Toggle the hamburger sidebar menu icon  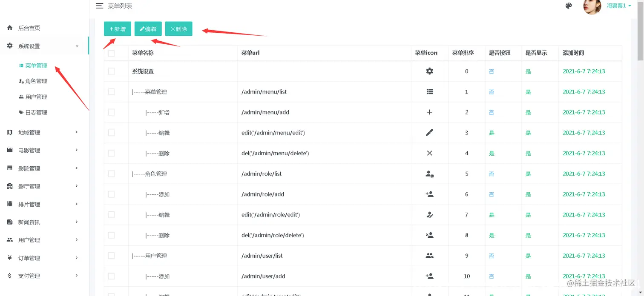pos(99,6)
